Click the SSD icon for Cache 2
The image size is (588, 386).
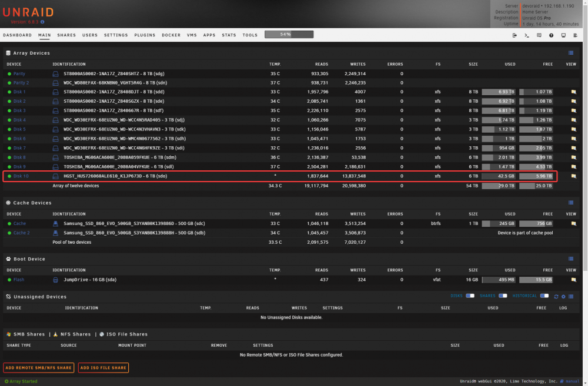55,233
